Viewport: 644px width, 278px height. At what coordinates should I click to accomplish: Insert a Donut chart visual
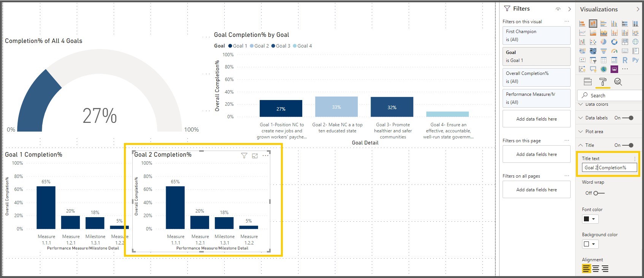coord(614,42)
